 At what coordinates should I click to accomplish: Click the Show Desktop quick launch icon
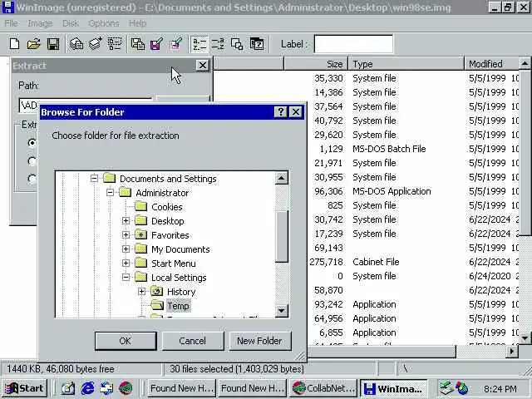pyautogui.click(x=68, y=388)
